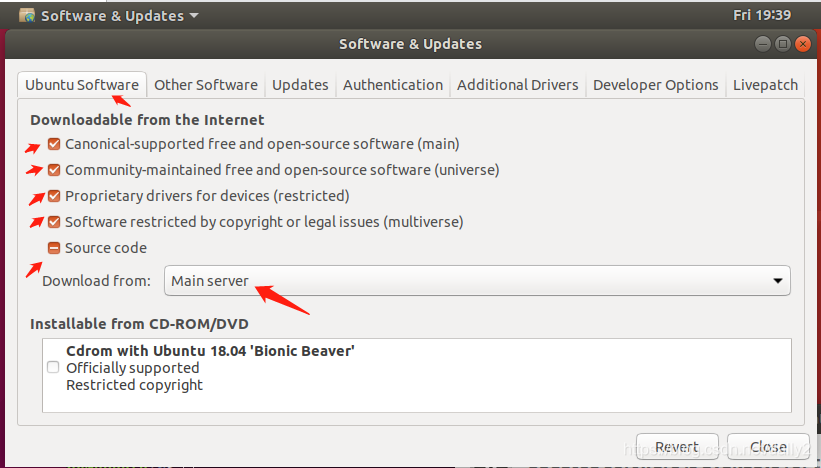Click the Software & Updates app icon in the top bar
The width and height of the screenshot is (821, 468).
(27, 16)
